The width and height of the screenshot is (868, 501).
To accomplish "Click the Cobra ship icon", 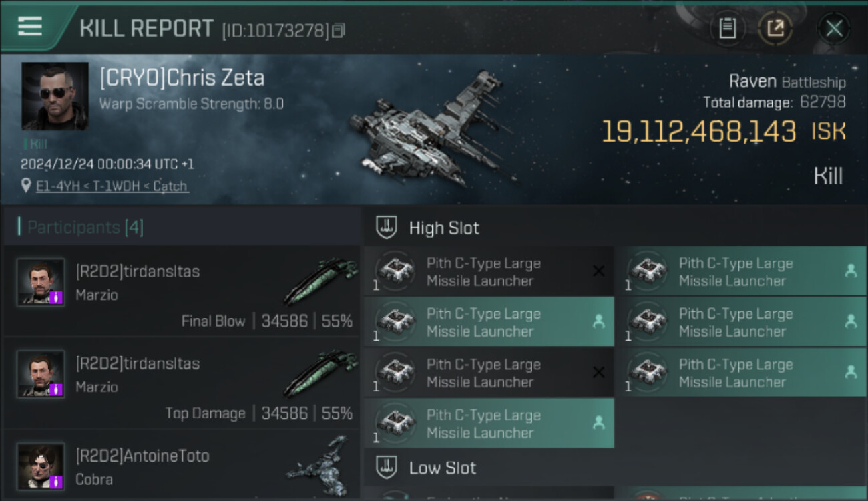I will coord(321,465).
